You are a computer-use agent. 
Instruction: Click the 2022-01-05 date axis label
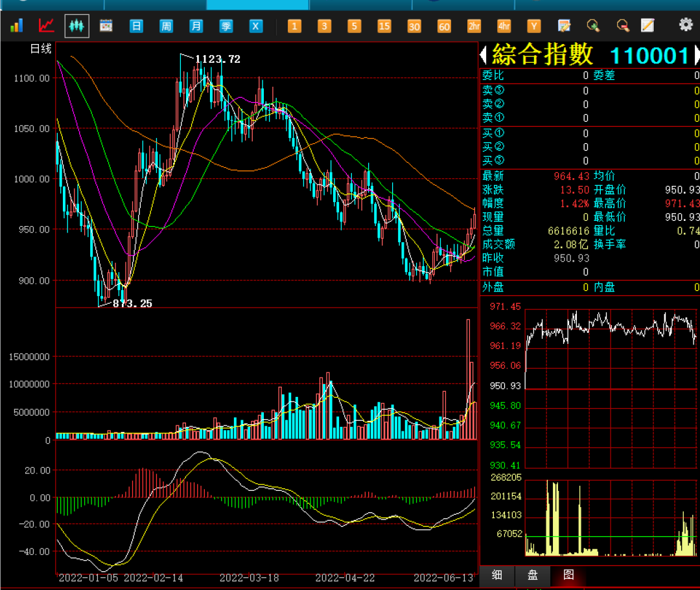pos(88,578)
